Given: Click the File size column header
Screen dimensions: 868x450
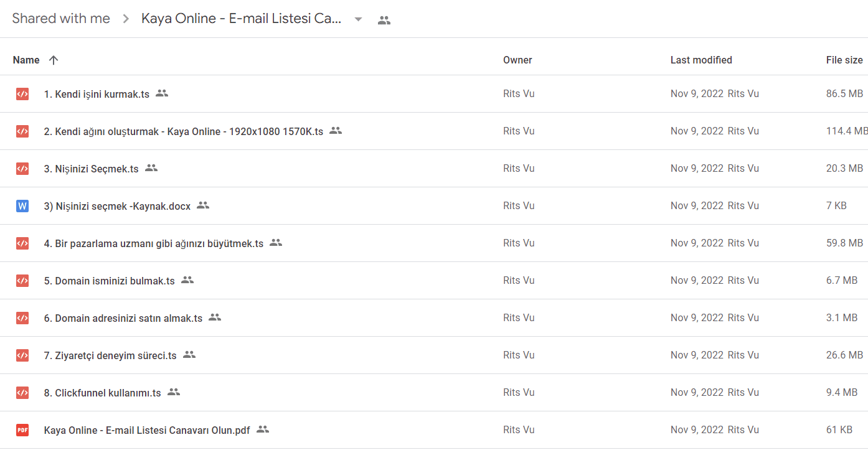Looking at the screenshot, I should (x=844, y=60).
